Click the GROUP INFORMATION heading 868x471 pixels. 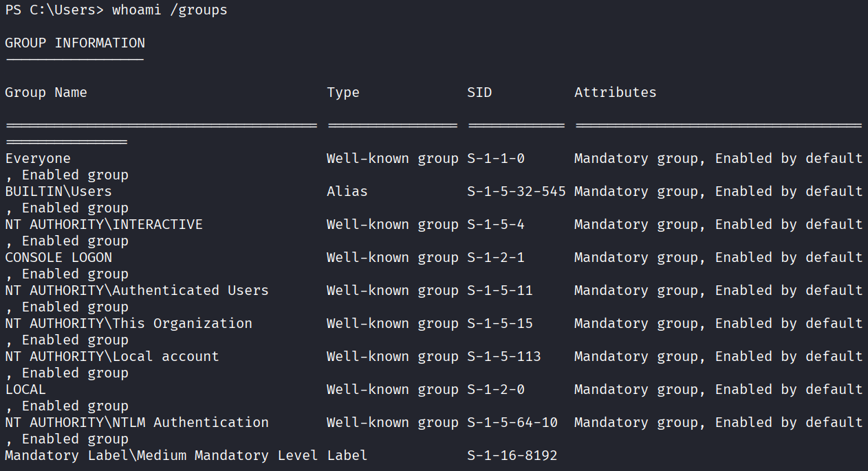pos(75,43)
